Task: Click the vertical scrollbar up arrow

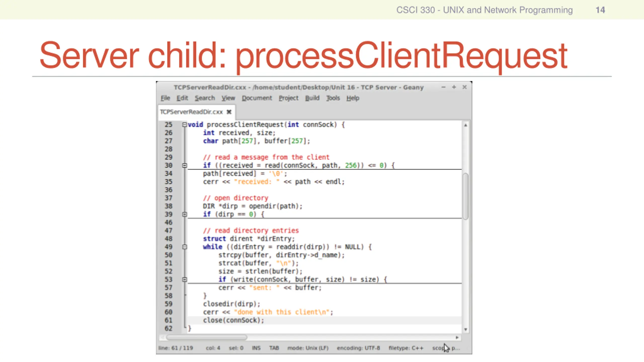Action: tap(466, 125)
